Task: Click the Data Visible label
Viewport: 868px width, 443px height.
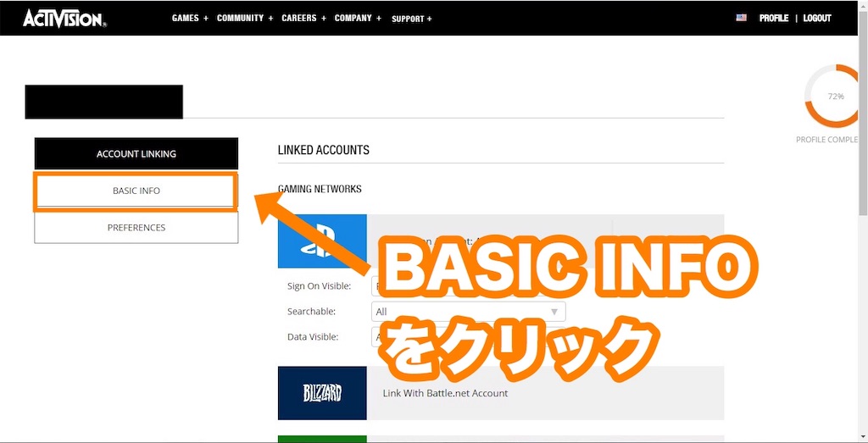Action: [313, 336]
